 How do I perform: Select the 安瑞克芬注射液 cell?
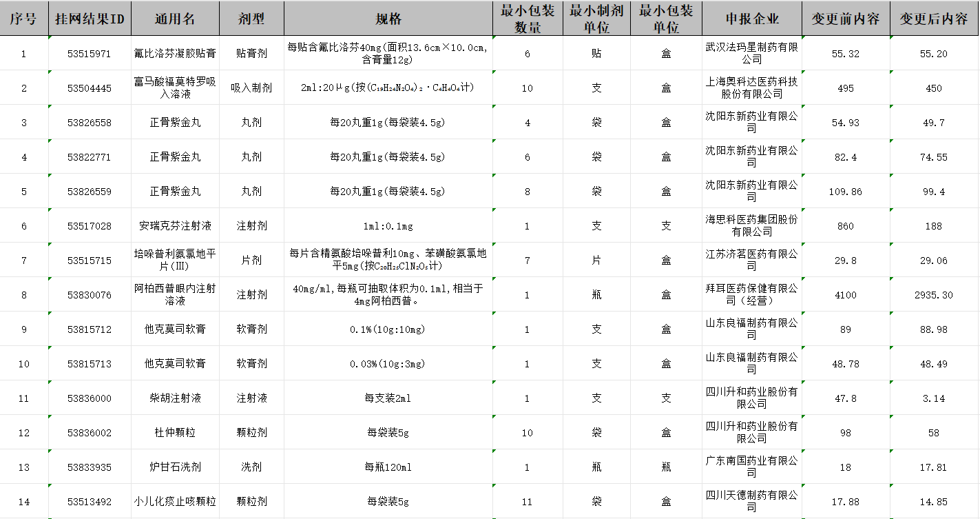click(x=175, y=226)
